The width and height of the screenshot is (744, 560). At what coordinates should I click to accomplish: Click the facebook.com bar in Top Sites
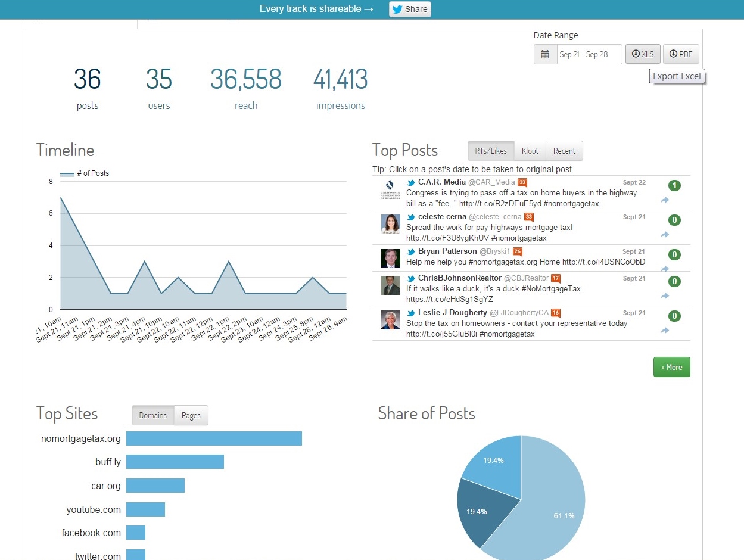click(136, 533)
